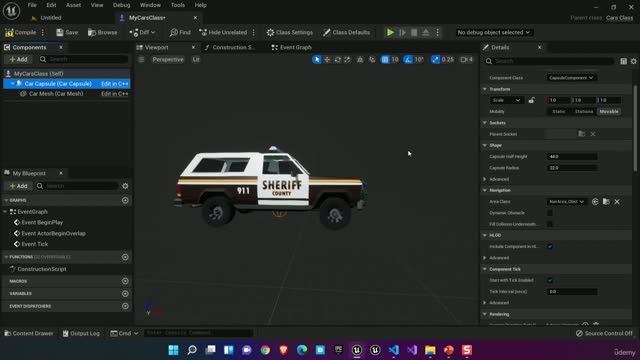Open the camera speed setting

tap(467, 60)
